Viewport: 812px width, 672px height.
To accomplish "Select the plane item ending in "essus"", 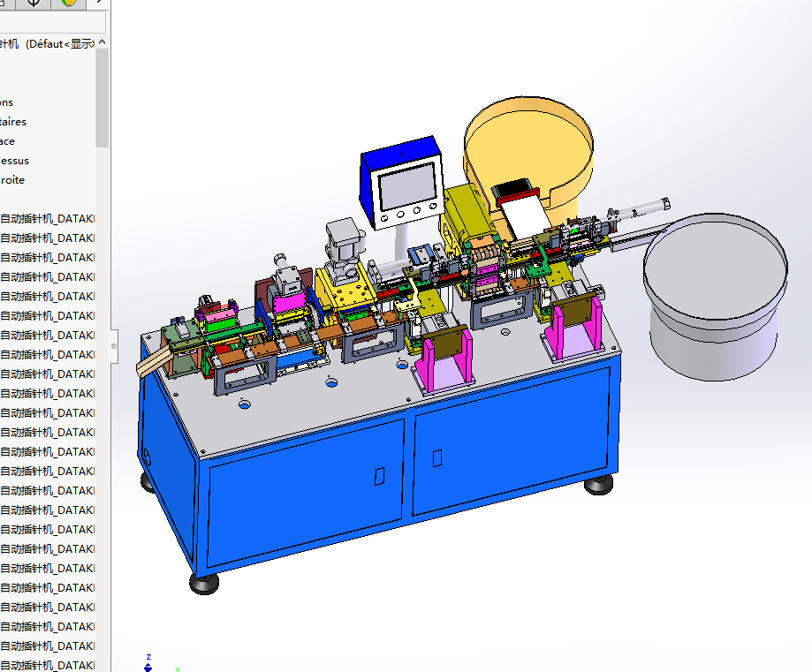I will click(14, 161).
